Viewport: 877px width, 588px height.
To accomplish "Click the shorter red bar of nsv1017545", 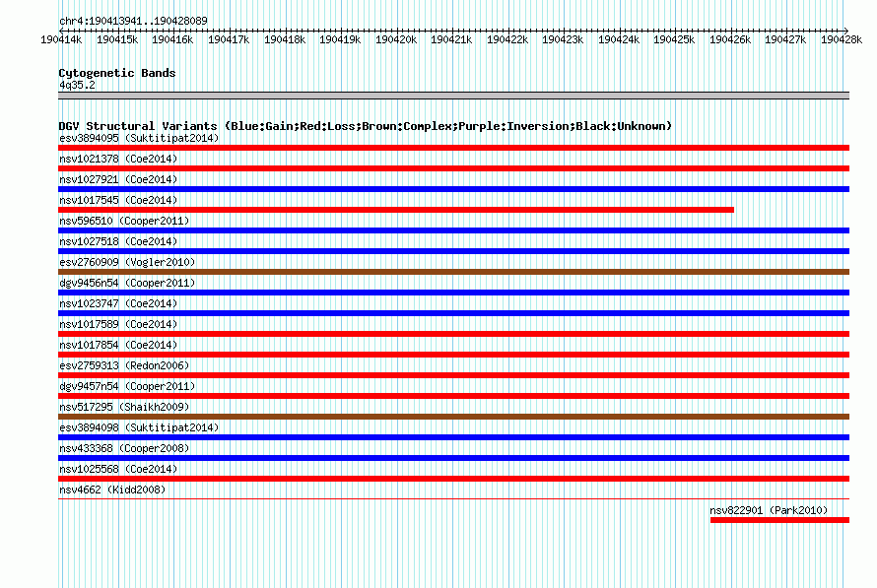I will coord(396,210).
